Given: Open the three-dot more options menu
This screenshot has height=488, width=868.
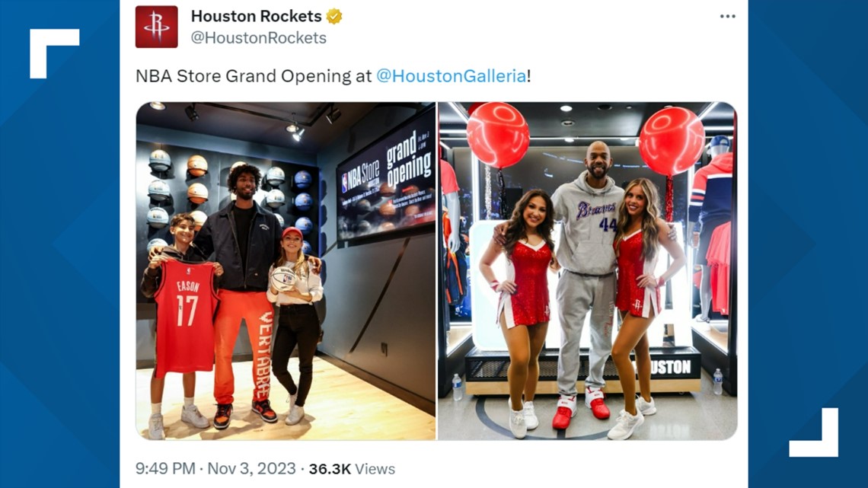Looking at the screenshot, I should pyautogui.click(x=727, y=17).
